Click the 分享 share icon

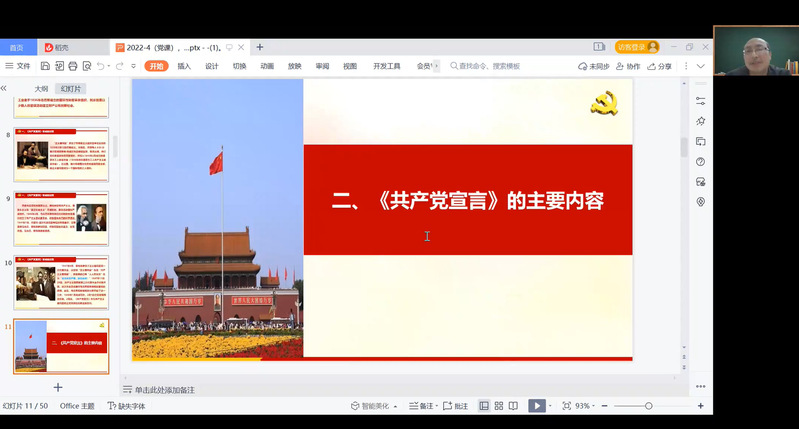[661, 66]
